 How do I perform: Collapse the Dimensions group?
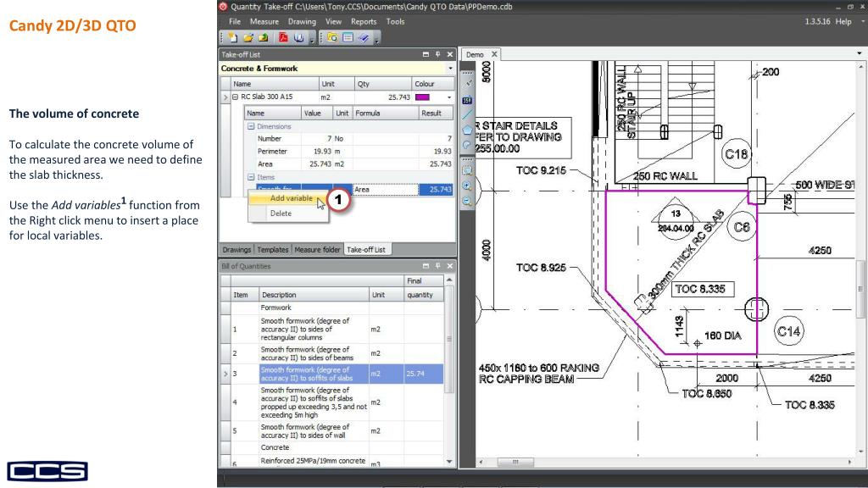click(x=251, y=126)
